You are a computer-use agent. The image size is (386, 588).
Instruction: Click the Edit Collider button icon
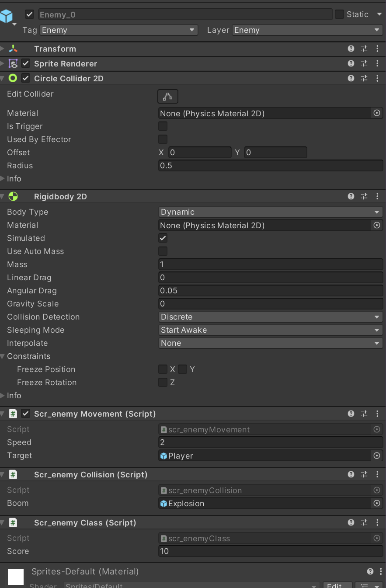coord(167,96)
